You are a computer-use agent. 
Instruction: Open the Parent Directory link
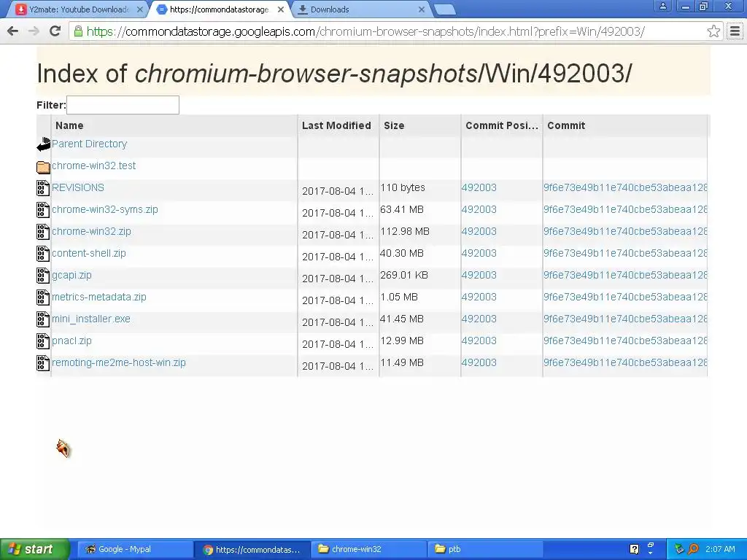pyautogui.click(x=89, y=144)
